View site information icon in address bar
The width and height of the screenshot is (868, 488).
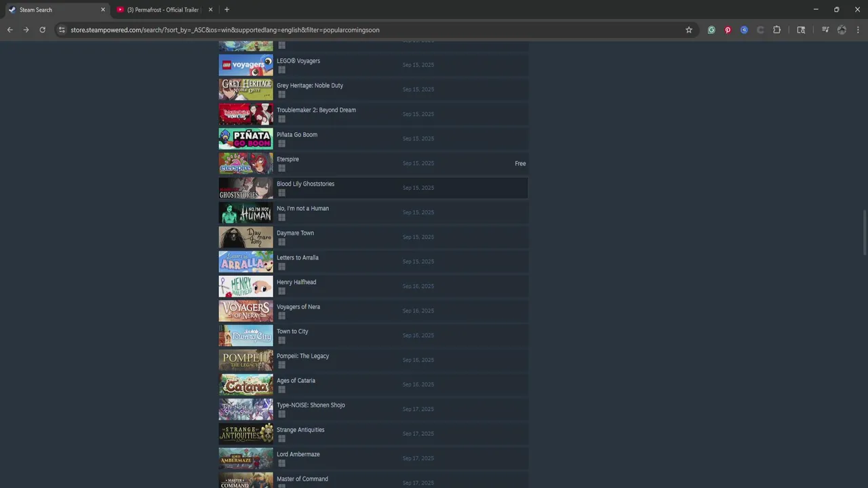pyautogui.click(x=62, y=30)
